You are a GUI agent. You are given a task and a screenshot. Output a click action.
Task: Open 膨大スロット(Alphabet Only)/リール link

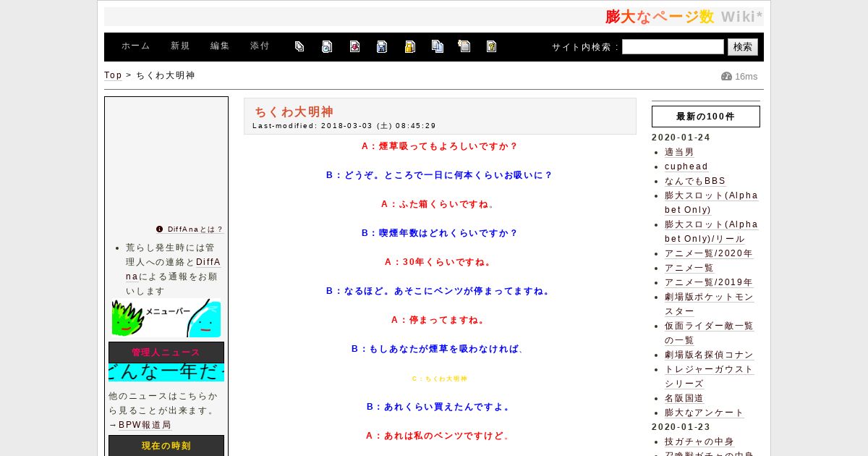point(711,232)
